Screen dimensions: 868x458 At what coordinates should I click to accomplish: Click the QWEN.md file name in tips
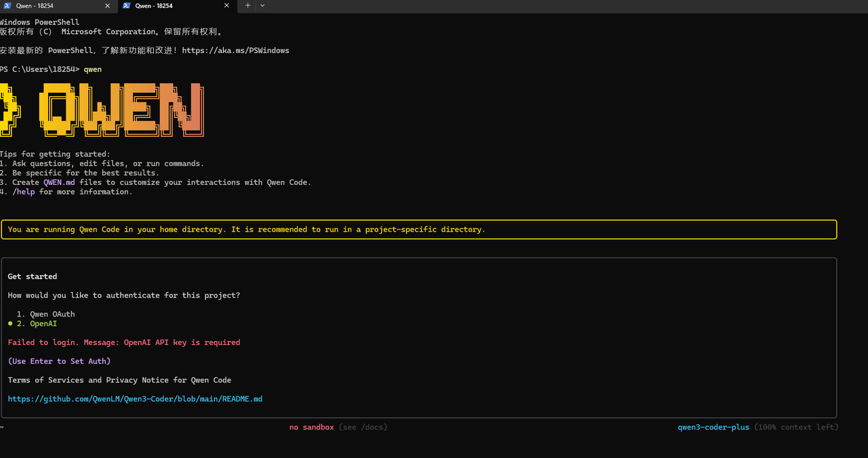[x=59, y=183]
